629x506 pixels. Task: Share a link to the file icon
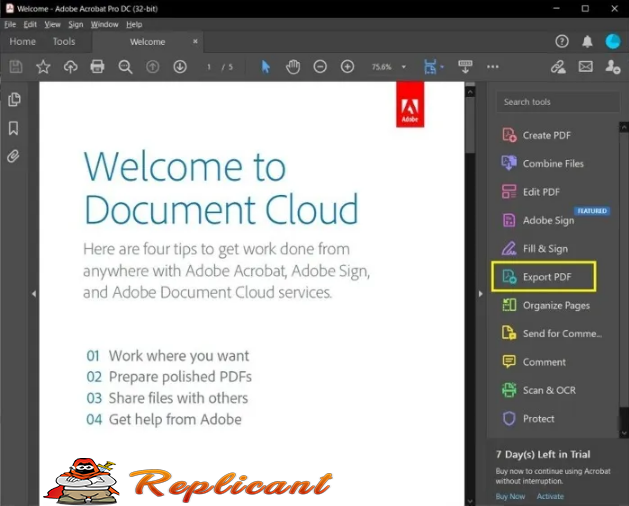pyautogui.click(x=558, y=67)
